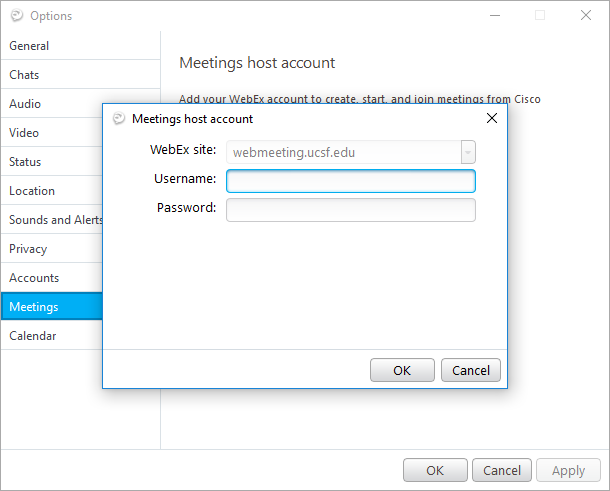Image resolution: width=610 pixels, height=491 pixels.
Task: Go to the Video options
Action: (52, 133)
